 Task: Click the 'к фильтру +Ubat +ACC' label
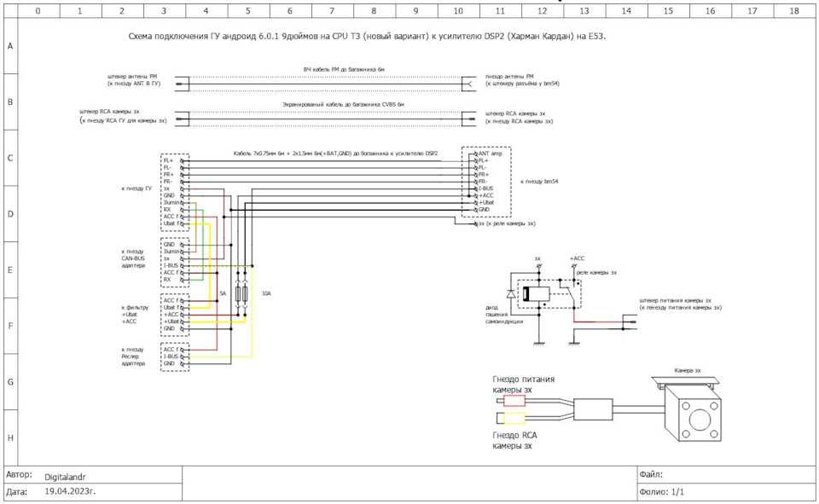click(135, 315)
